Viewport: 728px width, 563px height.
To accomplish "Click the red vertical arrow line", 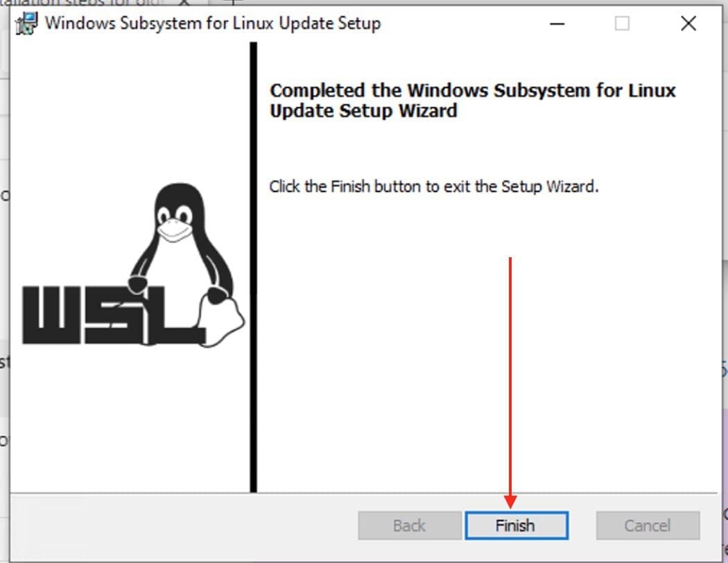I will [x=510, y=376].
